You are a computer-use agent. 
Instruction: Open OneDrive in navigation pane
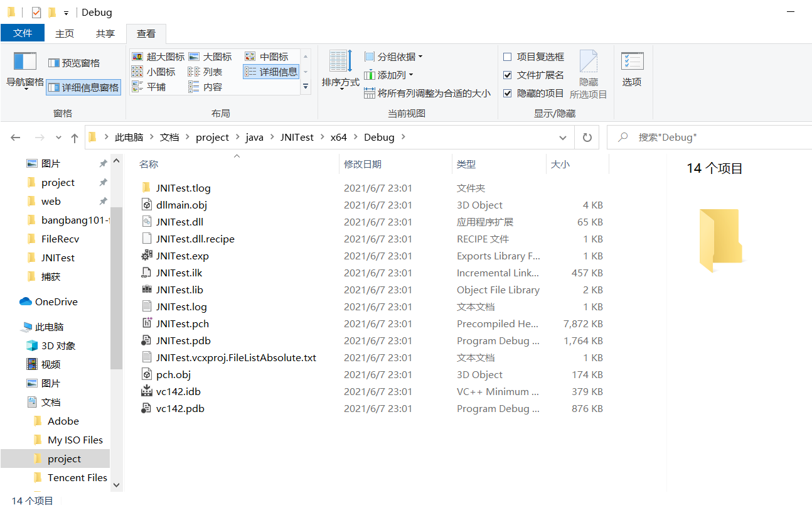click(56, 301)
